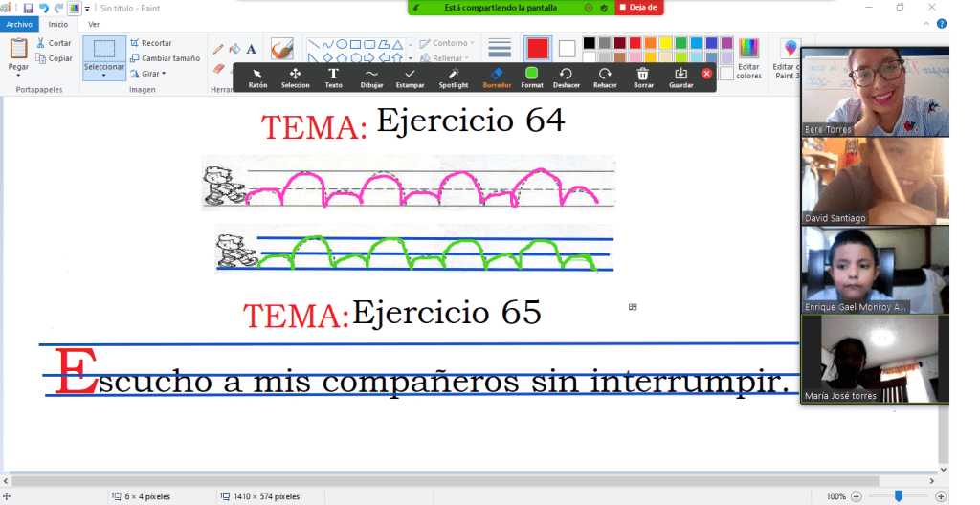Pick the yellow color in the palette
Screen dimensions: 980x505
(x=666, y=43)
